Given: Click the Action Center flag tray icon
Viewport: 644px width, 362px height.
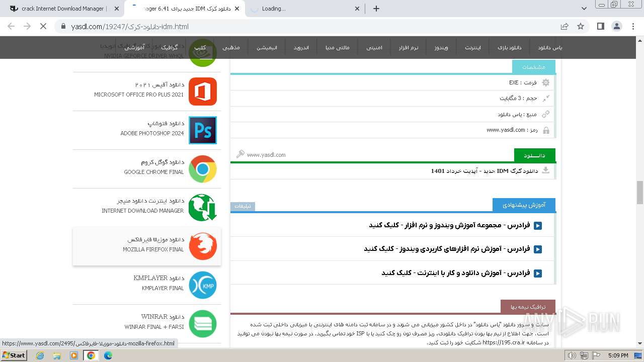Looking at the screenshot, I should point(596,355).
